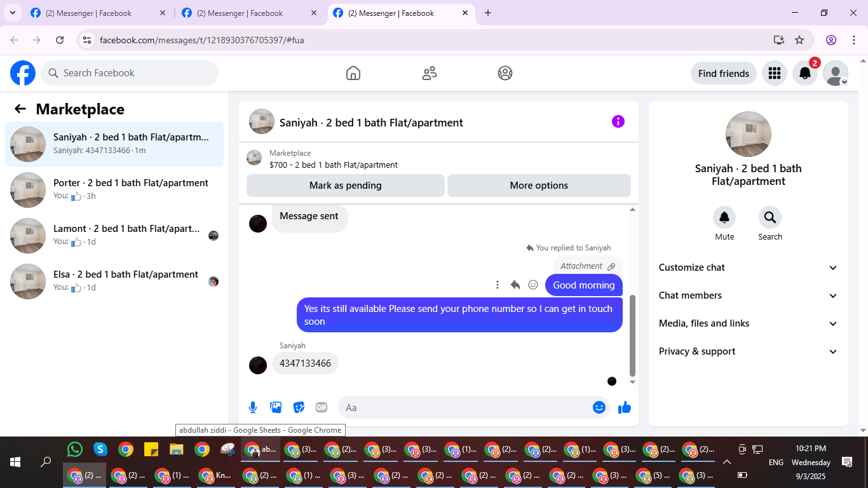Image resolution: width=868 pixels, height=488 pixels.
Task: Click the Find friends button
Action: click(724, 73)
